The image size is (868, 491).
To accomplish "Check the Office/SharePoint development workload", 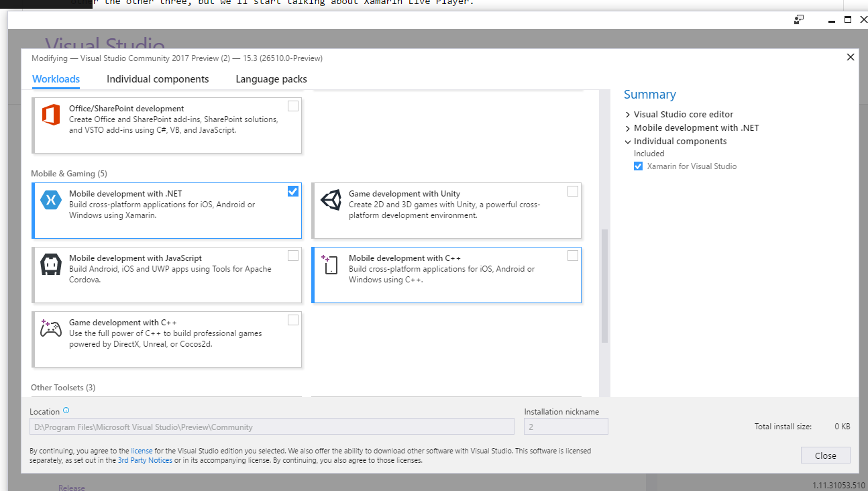I will coord(293,106).
